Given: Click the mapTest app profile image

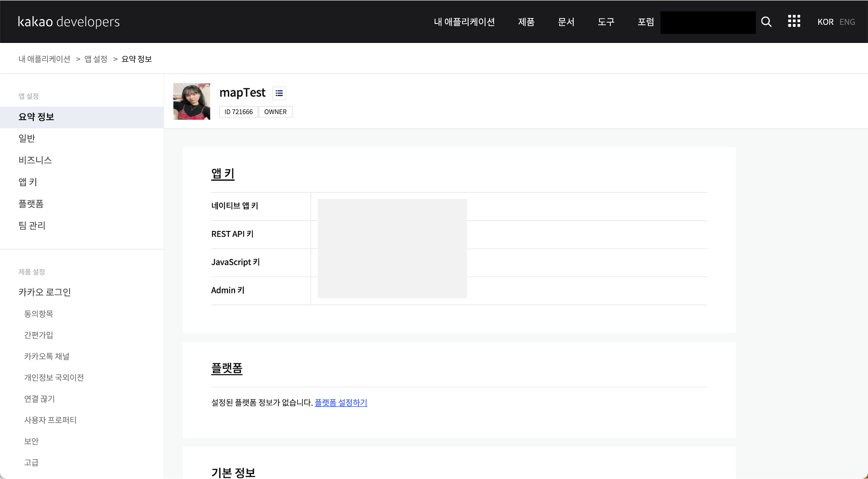Looking at the screenshot, I should (192, 101).
